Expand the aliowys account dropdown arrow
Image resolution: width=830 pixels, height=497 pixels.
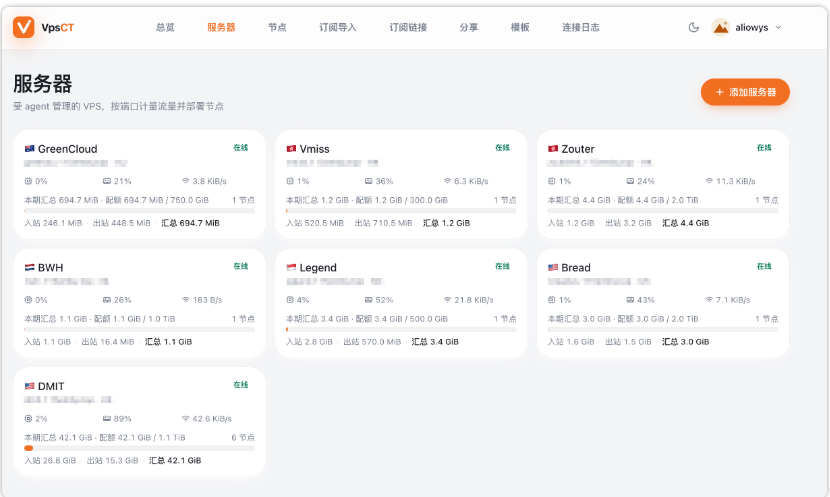point(778,28)
